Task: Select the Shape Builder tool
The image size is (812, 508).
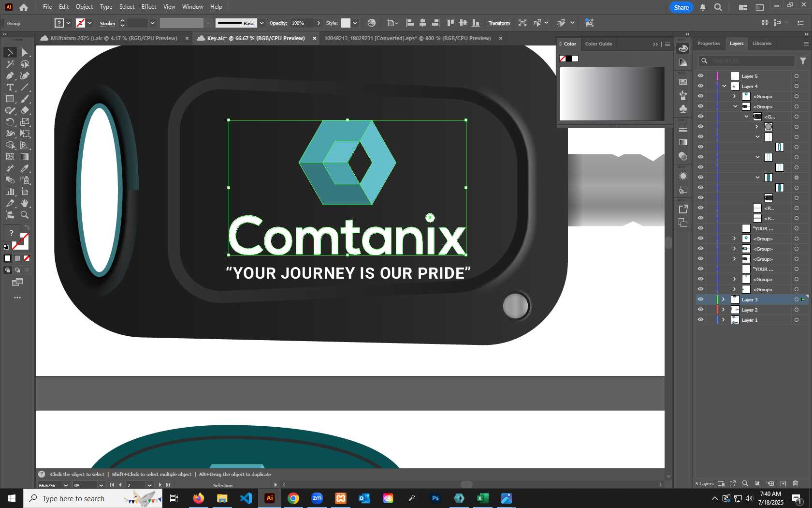Action: point(10,145)
